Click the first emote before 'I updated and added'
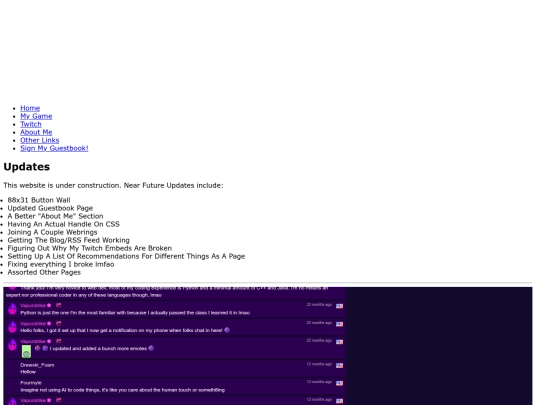Viewport: 540px width, 405px height. 38,348
